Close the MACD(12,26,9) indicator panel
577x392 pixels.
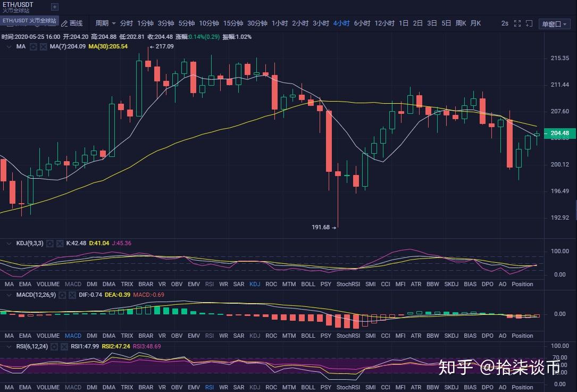[72, 295]
